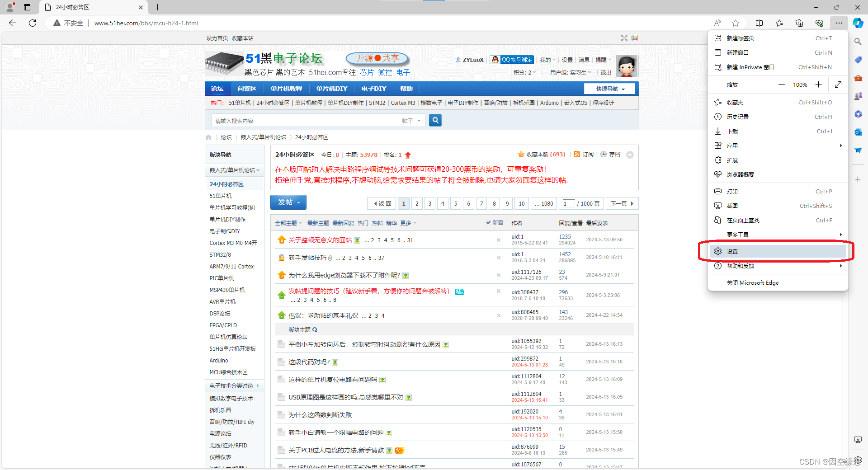This screenshot has width=868, height=470.
Task: Open the Shopping tag sidebar icon
Action: pyautogui.click(x=858, y=60)
